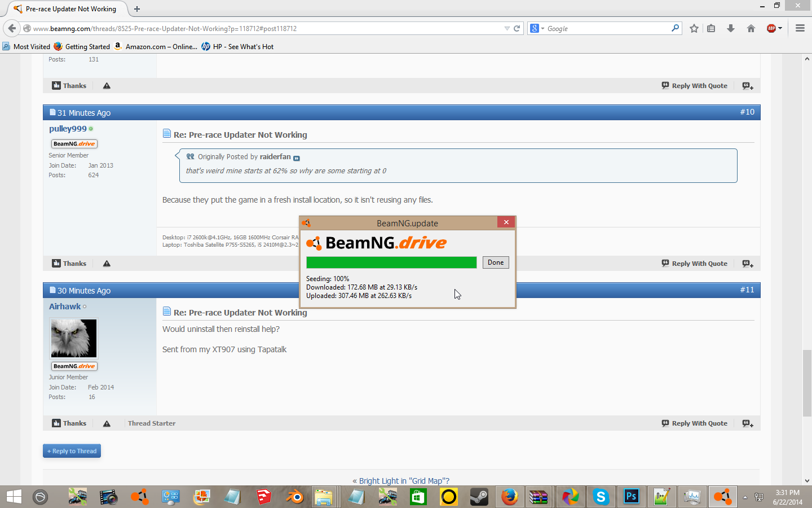Click the "Seeding: 100%" status text
Screen dimensions: 812x508
coord(328,279)
